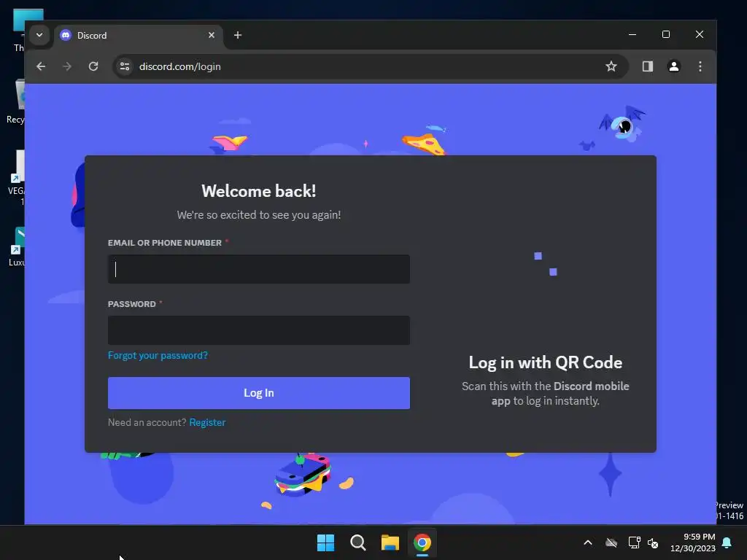The image size is (747, 560).
Task: Open the clock showing 9:59 PM
Action: pos(693,542)
